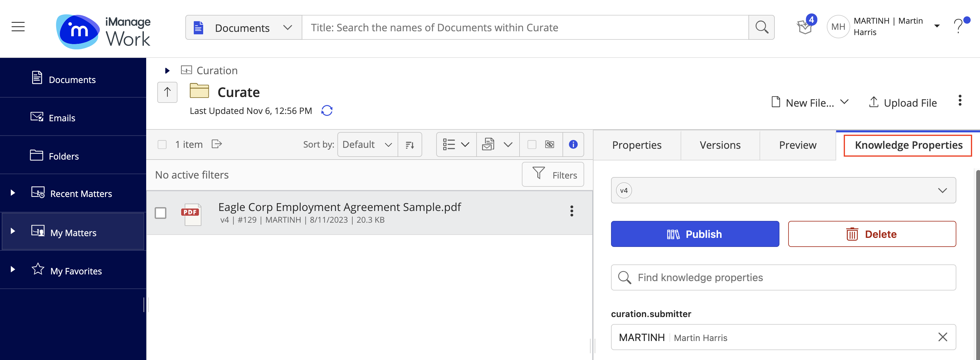This screenshot has height=360, width=980.
Task: Select all items checkbox in toolbar
Action: [x=162, y=144]
